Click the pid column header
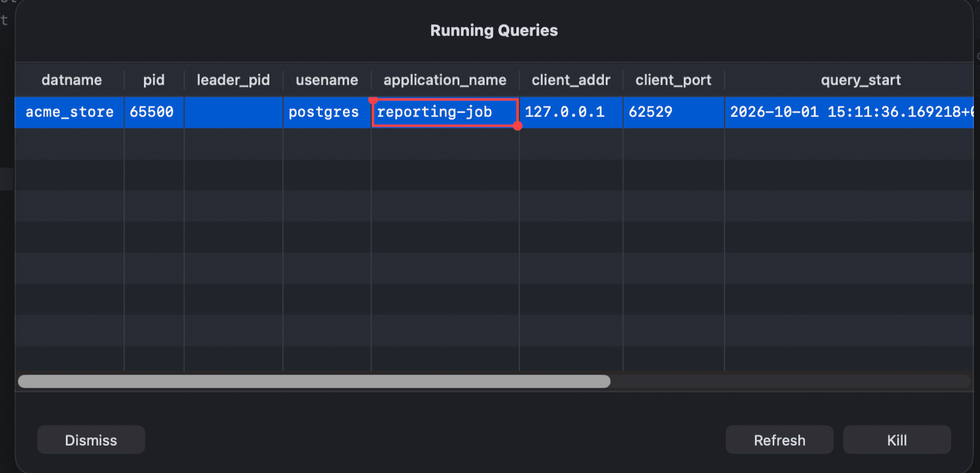 pos(154,80)
